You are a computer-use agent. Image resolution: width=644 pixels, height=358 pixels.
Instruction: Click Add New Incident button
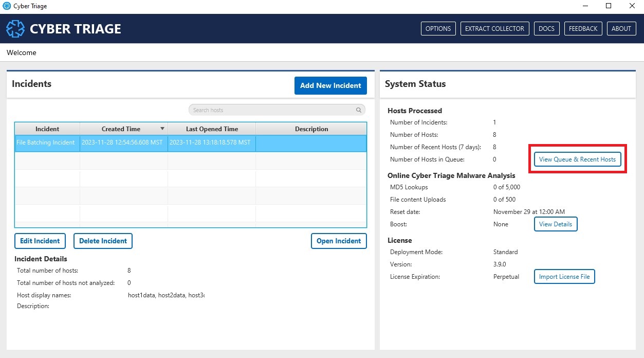point(330,86)
